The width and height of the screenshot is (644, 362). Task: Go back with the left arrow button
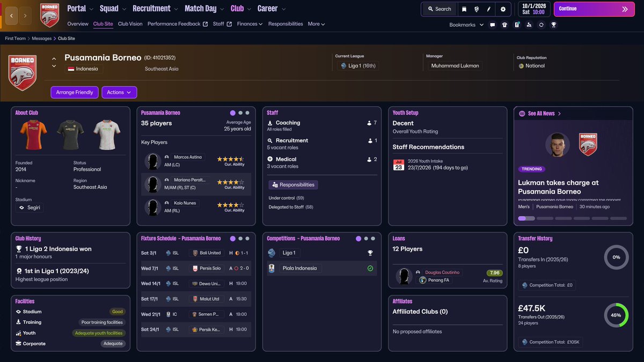click(11, 16)
